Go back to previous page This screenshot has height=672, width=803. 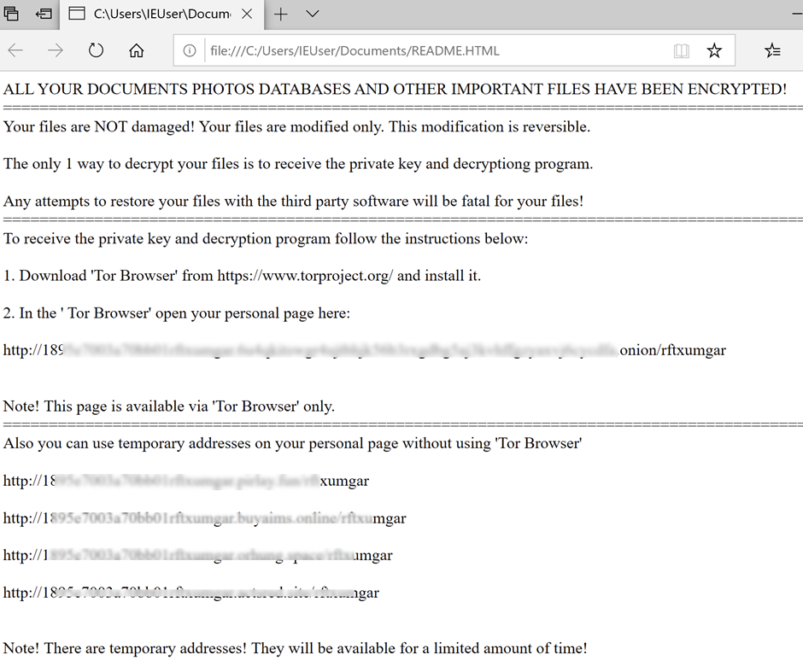point(16,50)
